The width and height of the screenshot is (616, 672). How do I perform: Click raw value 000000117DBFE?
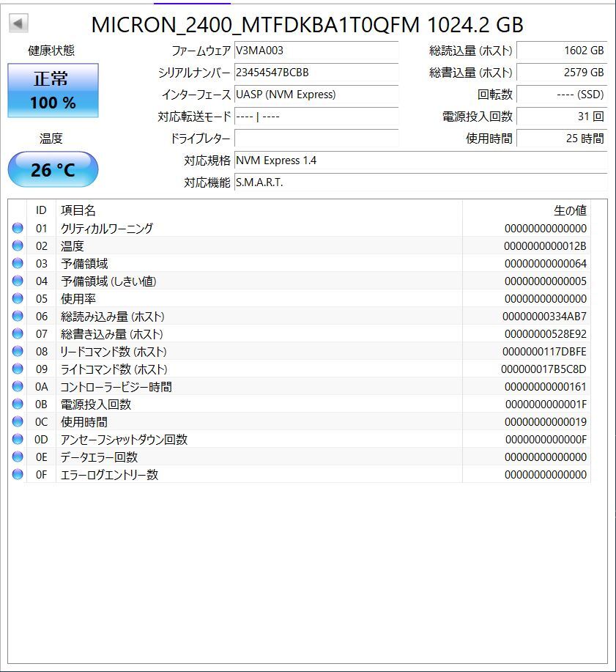[544, 352]
